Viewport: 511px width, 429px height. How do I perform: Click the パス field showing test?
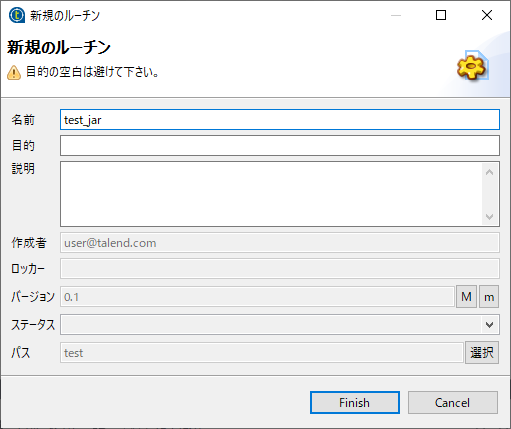tap(262, 353)
